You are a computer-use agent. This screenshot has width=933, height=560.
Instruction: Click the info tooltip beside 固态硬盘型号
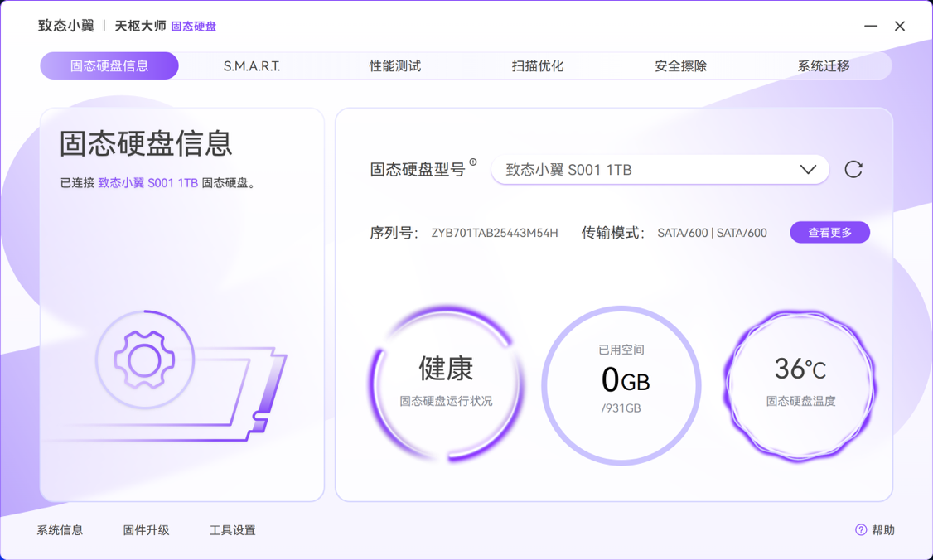473,161
